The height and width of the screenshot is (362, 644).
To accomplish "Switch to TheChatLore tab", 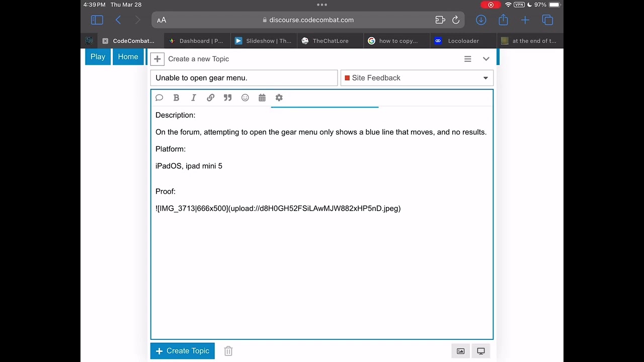I will [x=330, y=41].
